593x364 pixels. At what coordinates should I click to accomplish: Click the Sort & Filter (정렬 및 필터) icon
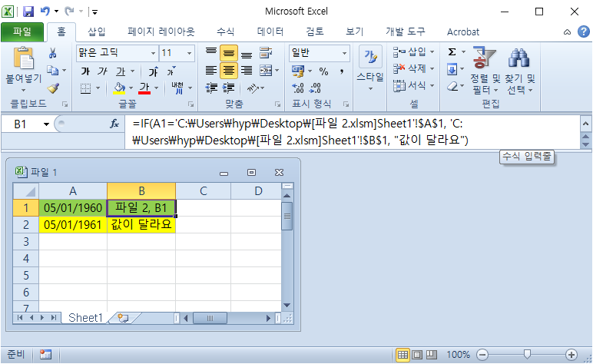(x=484, y=58)
